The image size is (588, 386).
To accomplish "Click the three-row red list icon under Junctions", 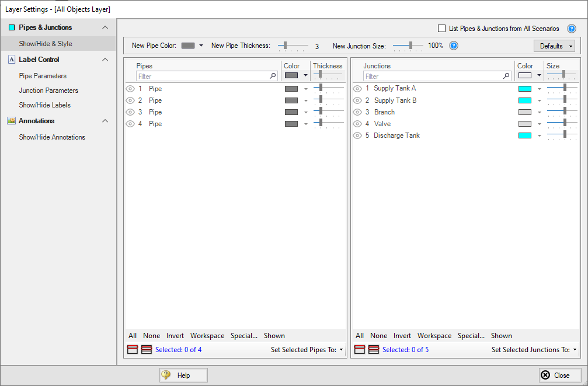I will [374, 350].
